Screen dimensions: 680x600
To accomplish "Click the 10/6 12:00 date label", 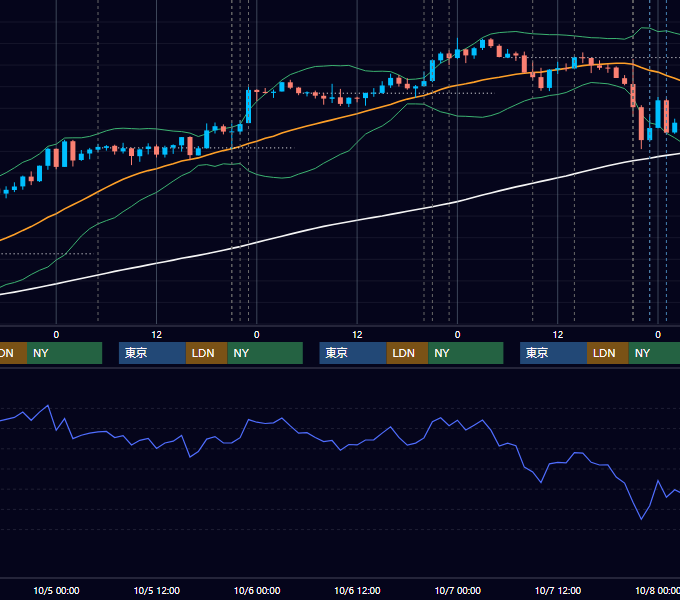I will click(x=357, y=590).
